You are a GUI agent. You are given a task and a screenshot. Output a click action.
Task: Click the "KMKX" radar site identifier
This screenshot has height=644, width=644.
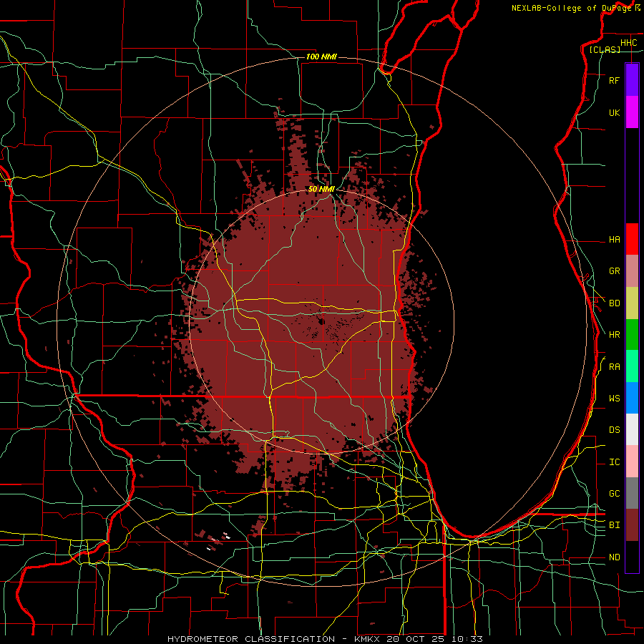pos(368,639)
